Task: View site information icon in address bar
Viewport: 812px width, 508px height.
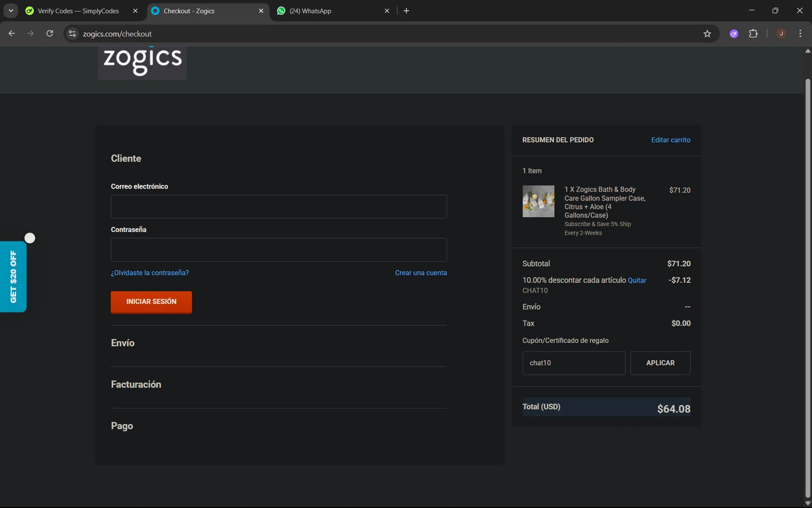Action: tap(72, 34)
